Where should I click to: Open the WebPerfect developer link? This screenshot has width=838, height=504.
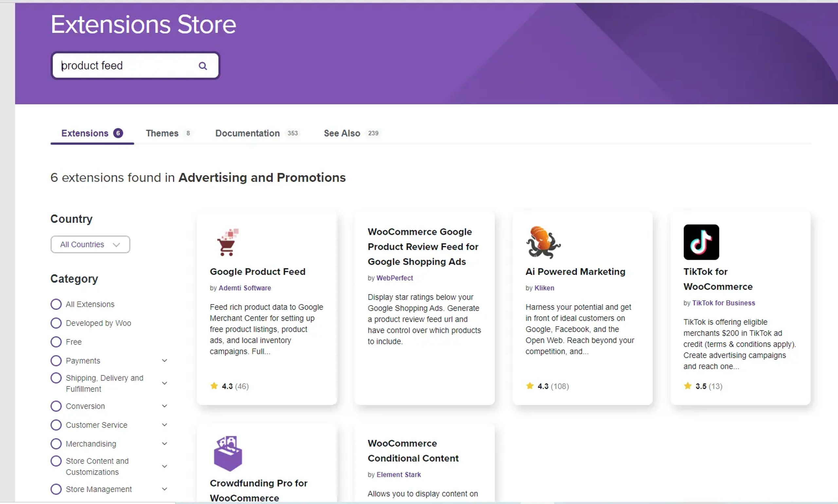(394, 278)
